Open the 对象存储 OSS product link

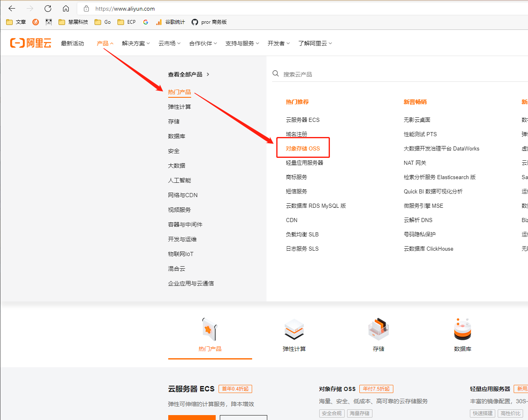tap(303, 148)
